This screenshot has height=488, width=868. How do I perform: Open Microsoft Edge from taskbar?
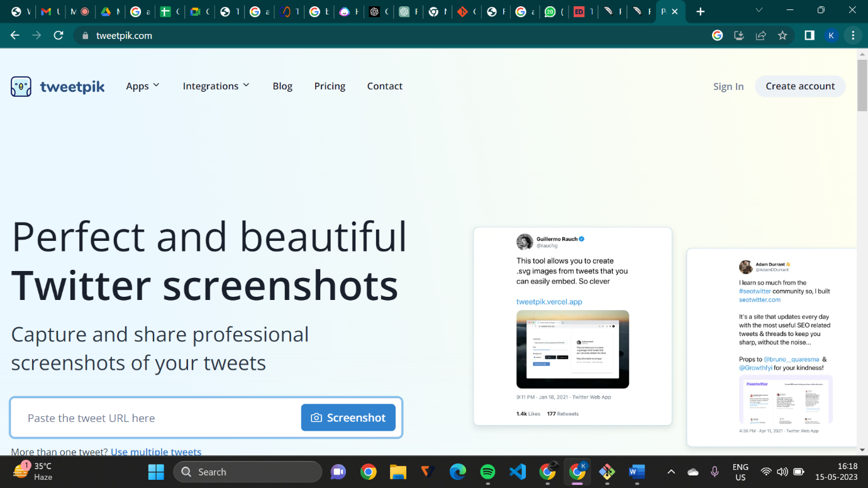pos(458,472)
